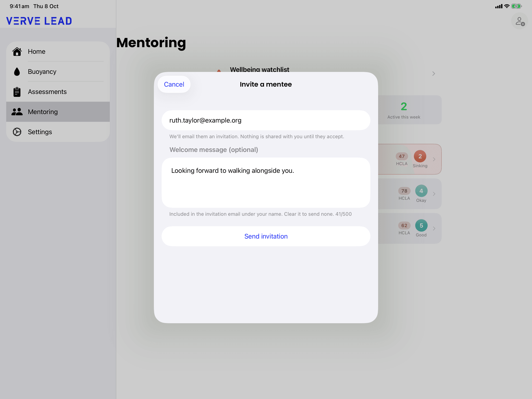
Task: Click the Assessments clipboard icon
Action: 17,92
